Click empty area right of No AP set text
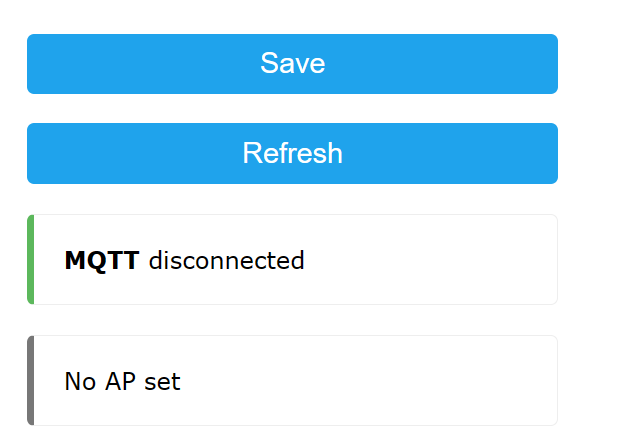Image resolution: width=622 pixels, height=443 pixels. pyautogui.click(x=370, y=380)
